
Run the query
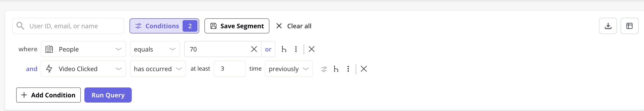(108, 95)
